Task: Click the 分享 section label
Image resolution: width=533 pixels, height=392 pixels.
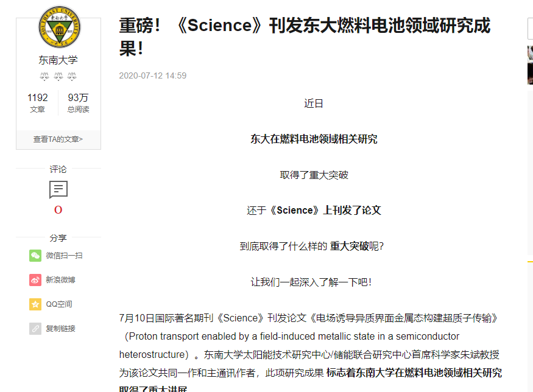Action: pyautogui.click(x=58, y=238)
